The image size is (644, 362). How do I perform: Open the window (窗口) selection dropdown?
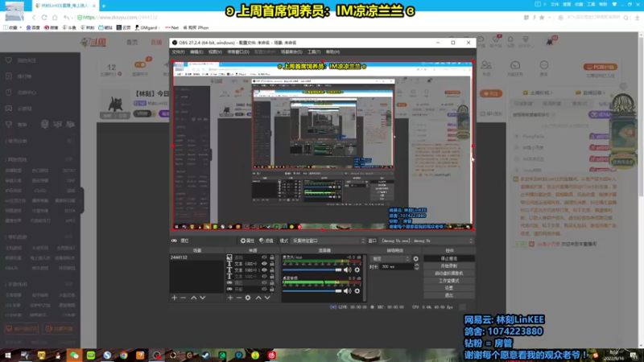pyautogui.click(x=427, y=241)
